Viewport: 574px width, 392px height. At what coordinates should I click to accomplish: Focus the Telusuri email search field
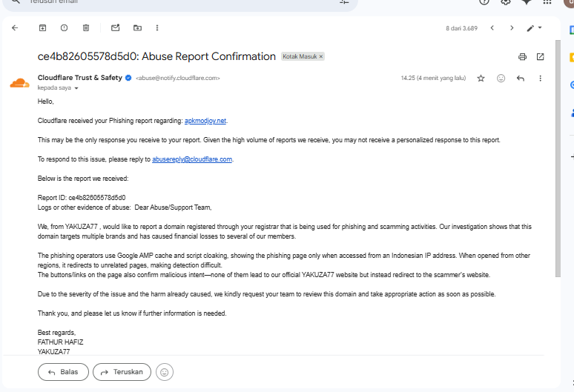179,1
